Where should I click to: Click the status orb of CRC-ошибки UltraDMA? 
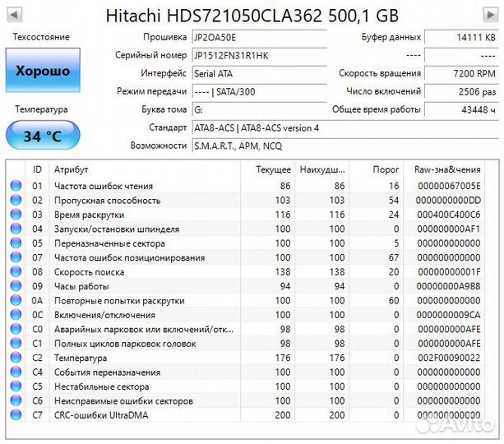(16, 414)
